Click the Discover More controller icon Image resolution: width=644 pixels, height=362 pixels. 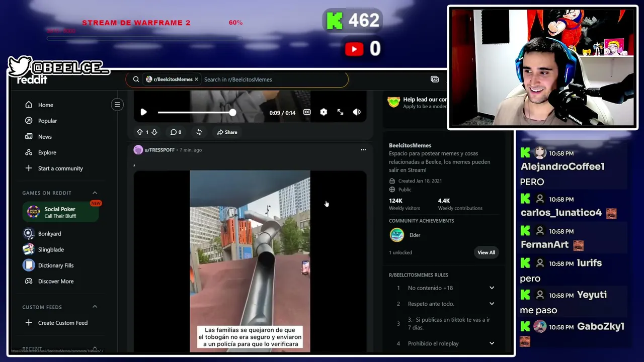click(29, 281)
